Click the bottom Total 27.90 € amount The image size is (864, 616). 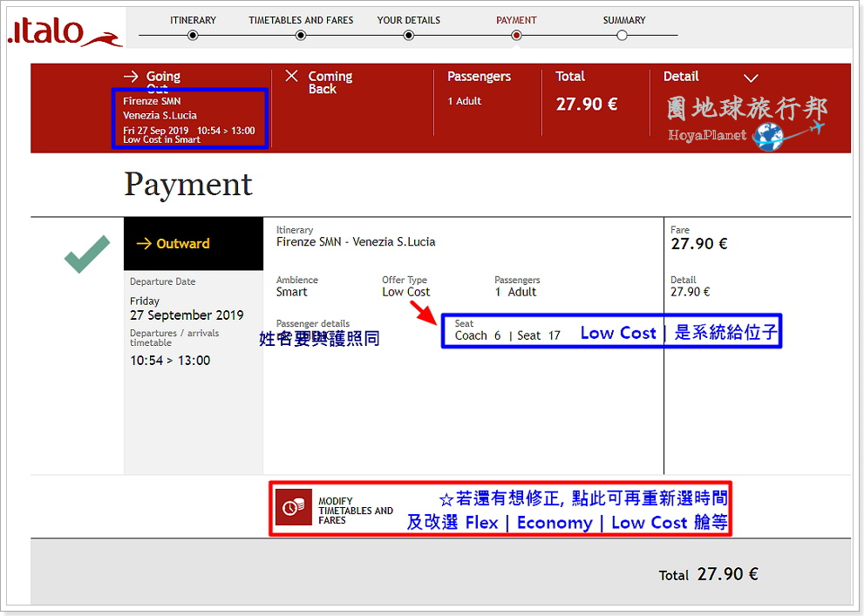click(728, 575)
